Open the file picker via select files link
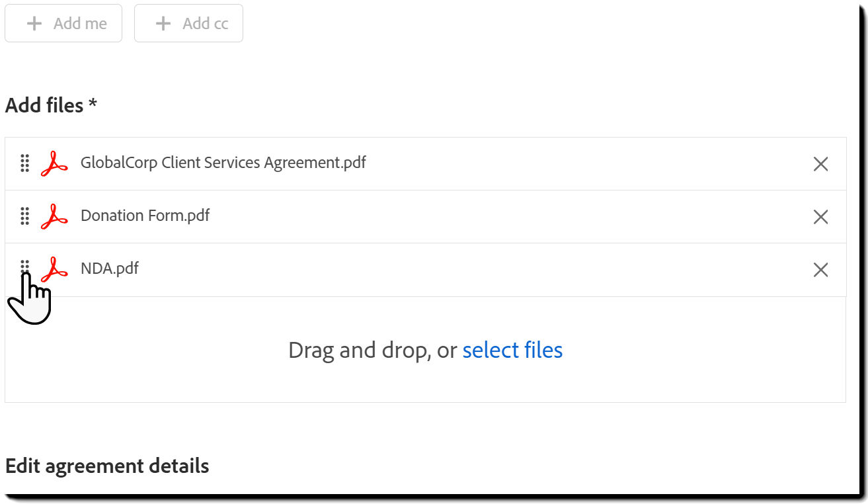The image size is (868, 504). pyautogui.click(x=512, y=349)
